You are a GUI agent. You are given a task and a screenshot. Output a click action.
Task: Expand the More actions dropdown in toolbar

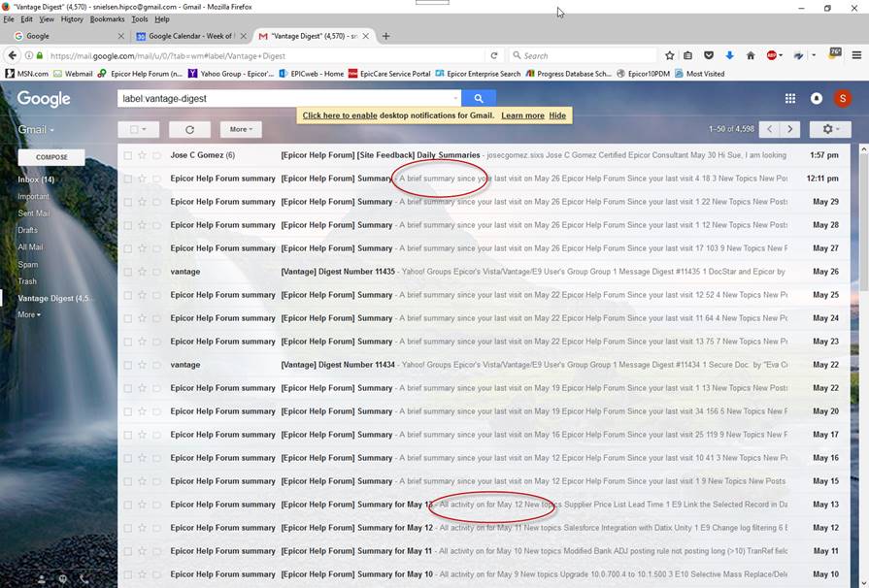(x=241, y=129)
